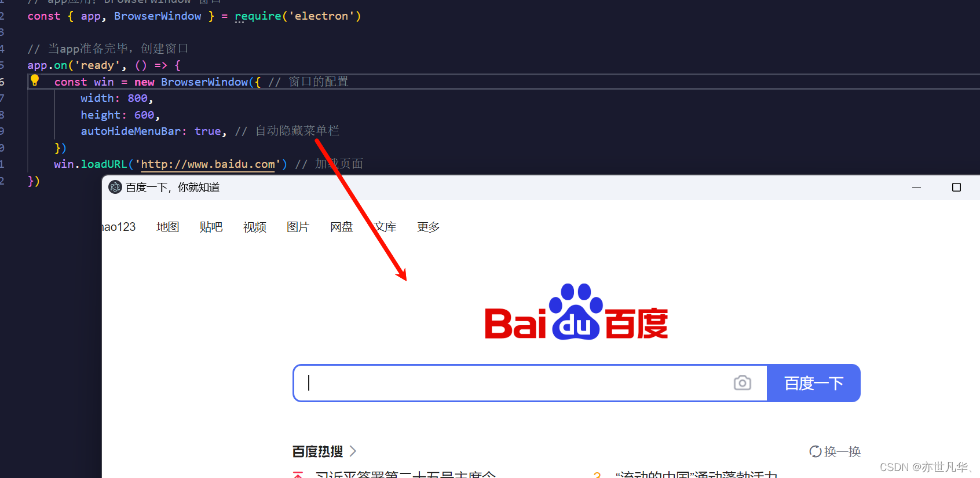Screen dimensions: 980x478
Task: Click the height: 600 value in code
Action: [x=144, y=115]
